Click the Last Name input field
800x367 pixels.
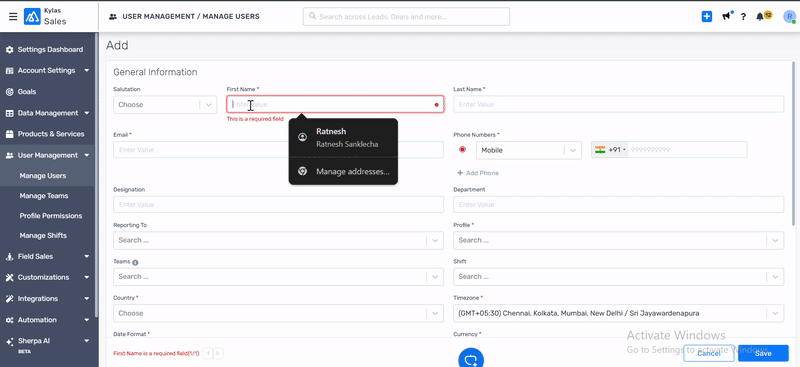coord(618,104)
